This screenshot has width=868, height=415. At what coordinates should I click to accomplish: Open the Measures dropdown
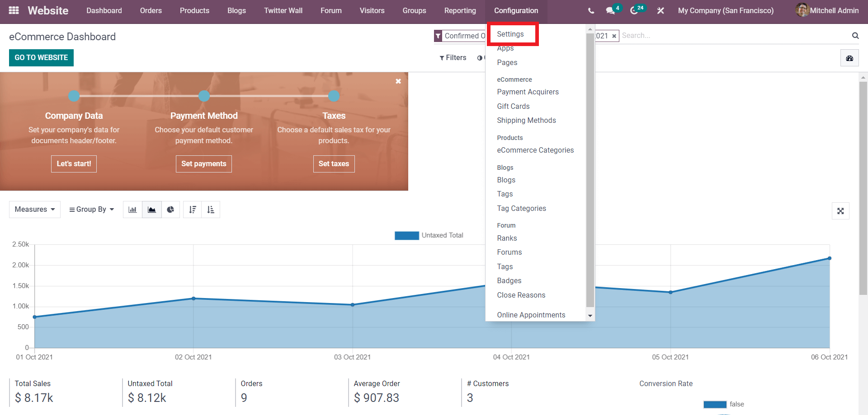click(34, 209)
